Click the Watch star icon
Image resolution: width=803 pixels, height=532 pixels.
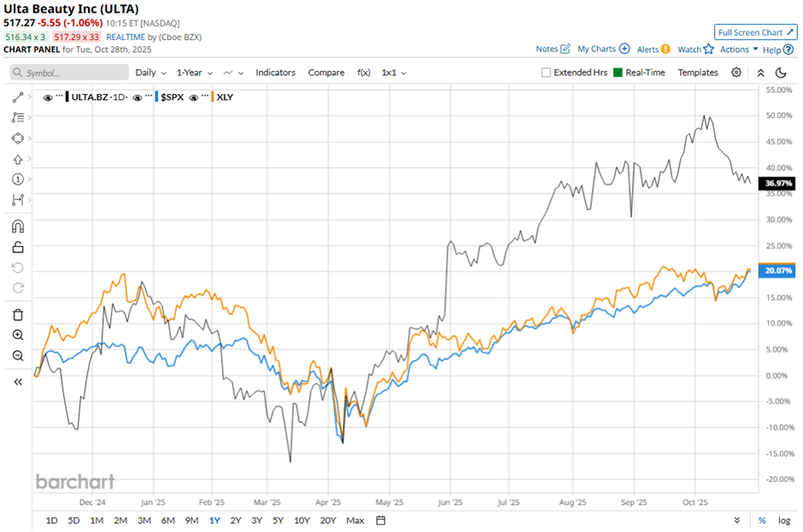coord(708,50)
